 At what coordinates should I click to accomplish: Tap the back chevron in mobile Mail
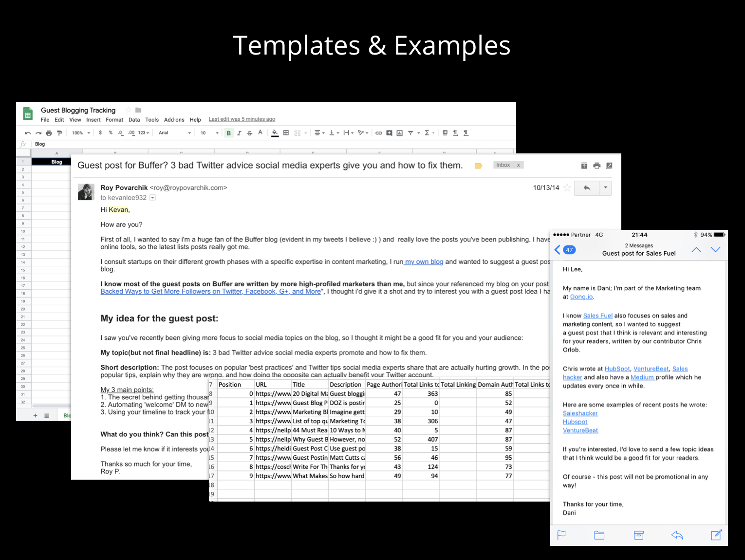click(x=558, y=250)
